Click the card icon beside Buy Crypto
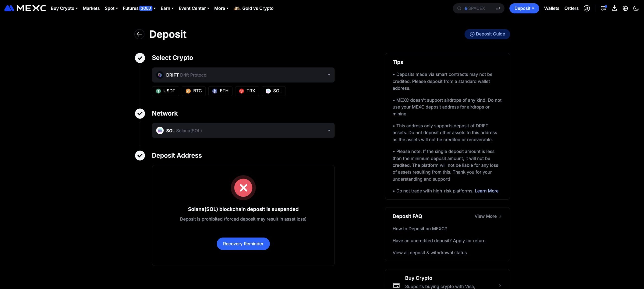644x289 pixels. [396, 285]
